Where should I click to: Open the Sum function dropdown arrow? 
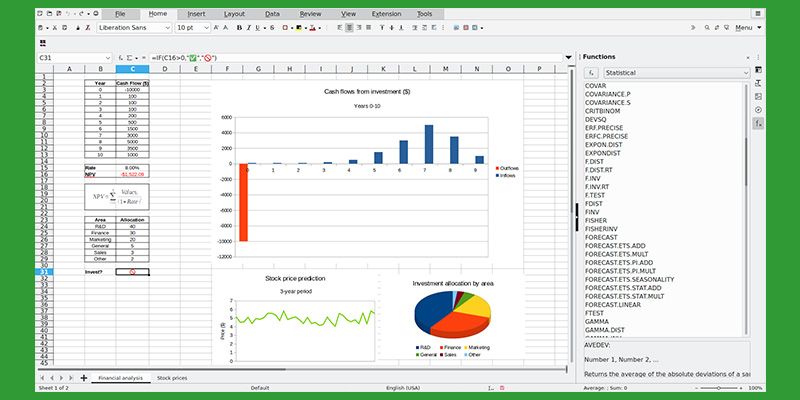(x=136, y=58)
